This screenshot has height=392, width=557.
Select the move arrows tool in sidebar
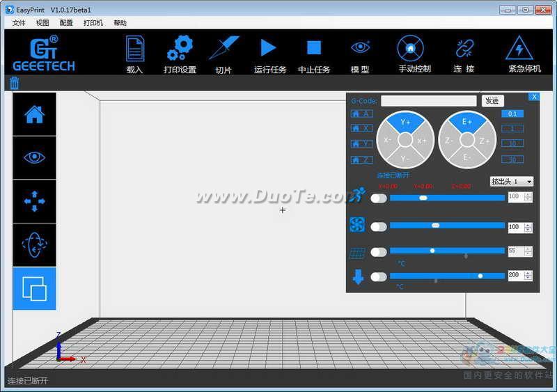click(34, 201)
